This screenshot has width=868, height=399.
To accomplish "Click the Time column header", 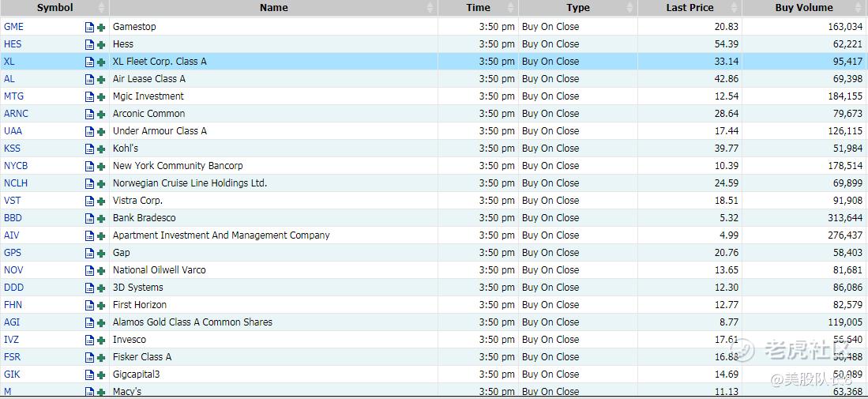I will [479, 8].
